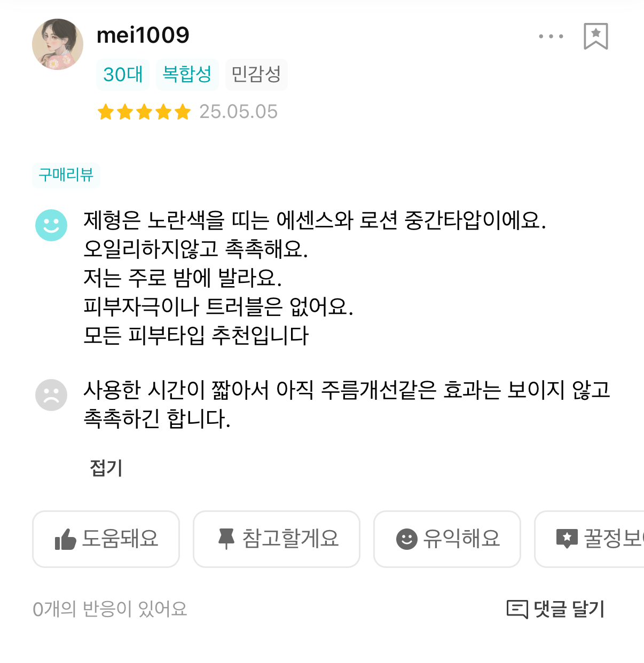The image size is (644, 663).
Task: Click the gray sad face cons icon
Action: pyautogui.click(x=51, y=395)
